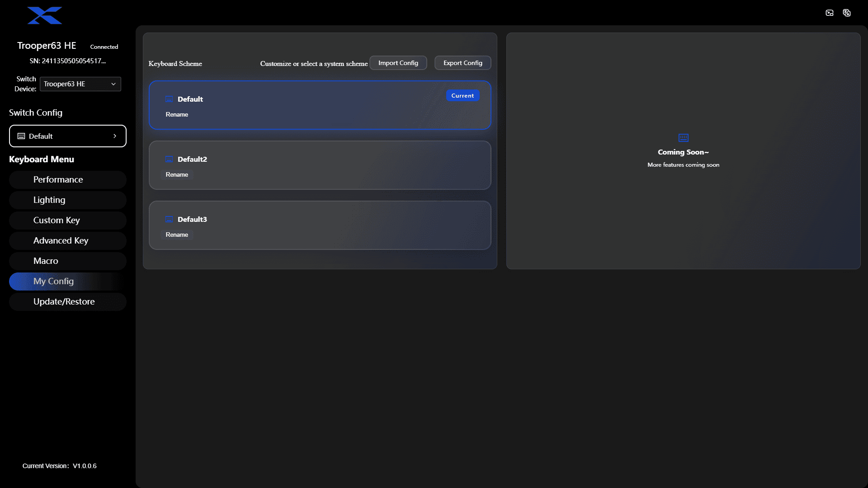The image size is (868, 488).
Task: Click keyboard icon beside Default scheme card
Action: point(169,99)
